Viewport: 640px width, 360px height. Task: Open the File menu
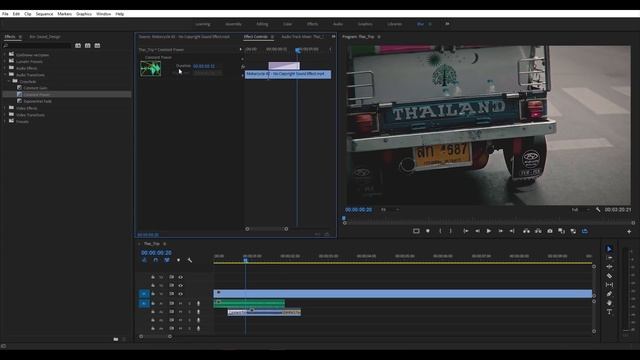tap(5, 14)
